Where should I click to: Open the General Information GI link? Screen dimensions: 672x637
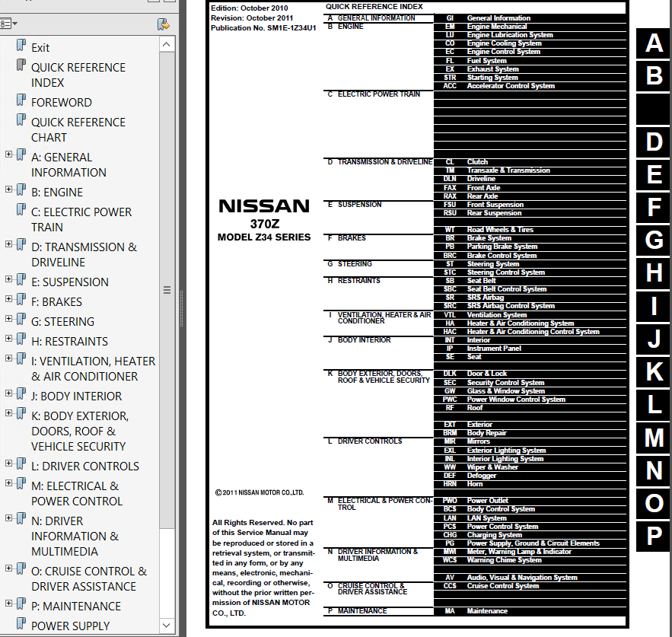click(498, 18)
